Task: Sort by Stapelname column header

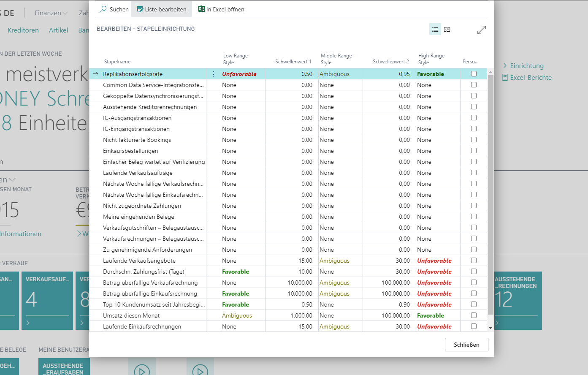Action: coord(117,62)
